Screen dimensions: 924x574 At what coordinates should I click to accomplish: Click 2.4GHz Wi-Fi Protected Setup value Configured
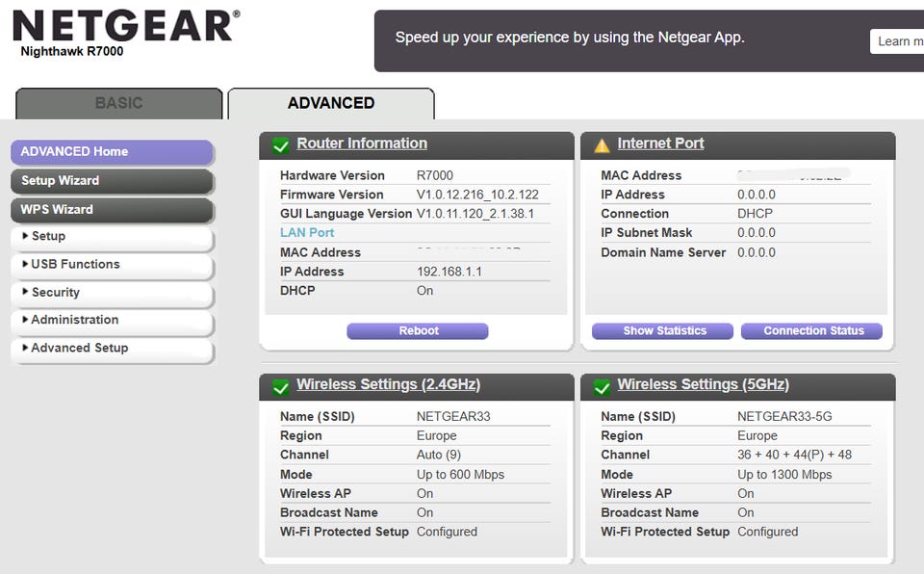(447, 533)
